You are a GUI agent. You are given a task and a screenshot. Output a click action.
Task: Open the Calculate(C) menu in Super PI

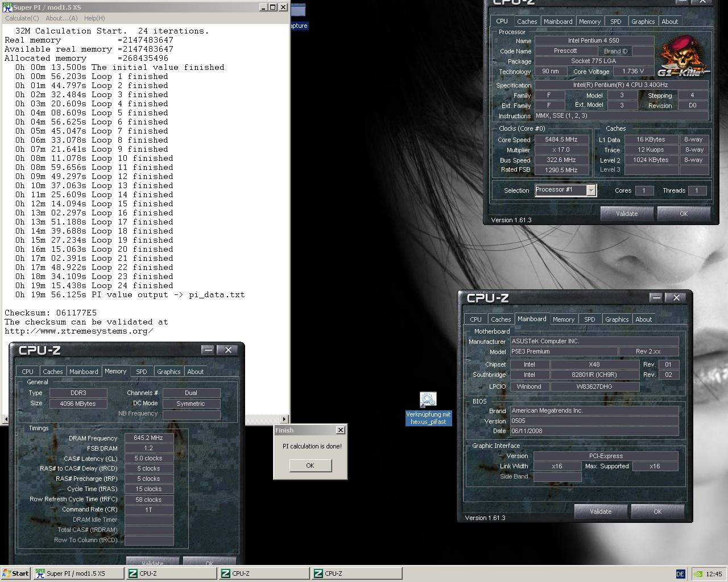22,18
